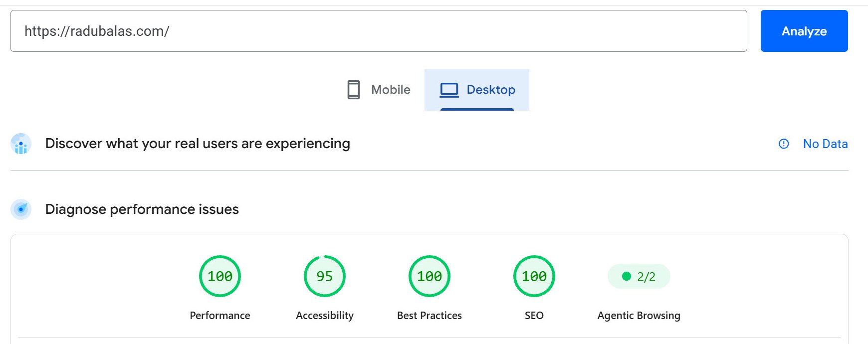Click the Performance label

pyautogui.click(x=220, y=316)
